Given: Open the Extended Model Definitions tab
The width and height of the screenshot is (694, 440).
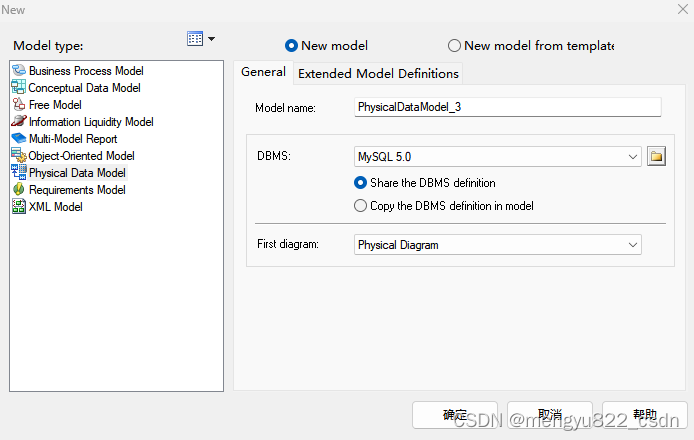Looking at the screenshot, I should point(378,73).
